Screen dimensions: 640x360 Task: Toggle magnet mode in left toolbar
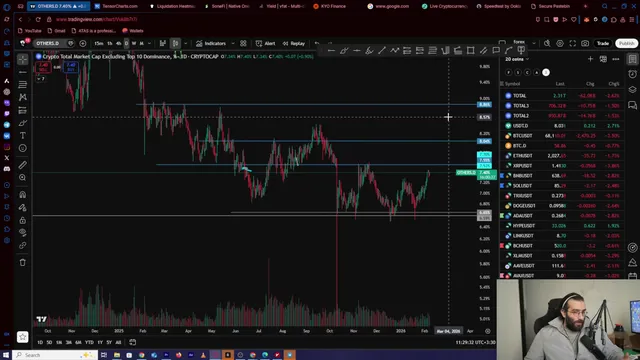[x=23, y=195]
